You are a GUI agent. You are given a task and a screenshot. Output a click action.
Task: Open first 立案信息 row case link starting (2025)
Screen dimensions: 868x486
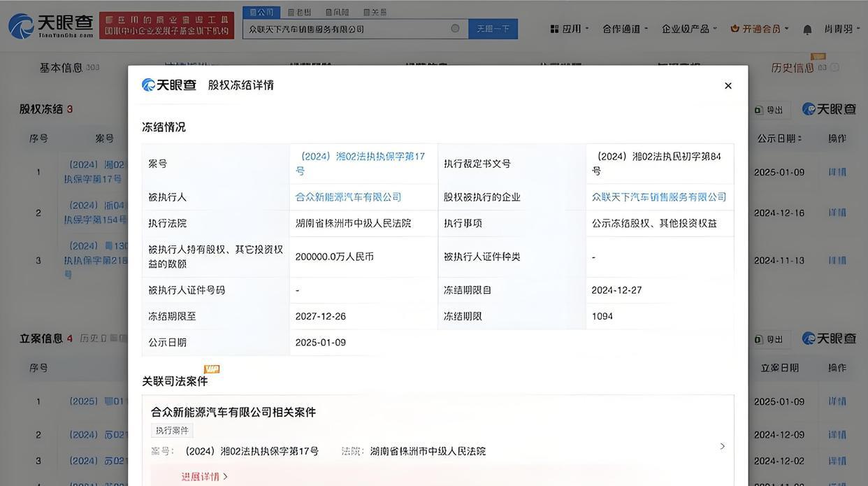pos(98,401)
